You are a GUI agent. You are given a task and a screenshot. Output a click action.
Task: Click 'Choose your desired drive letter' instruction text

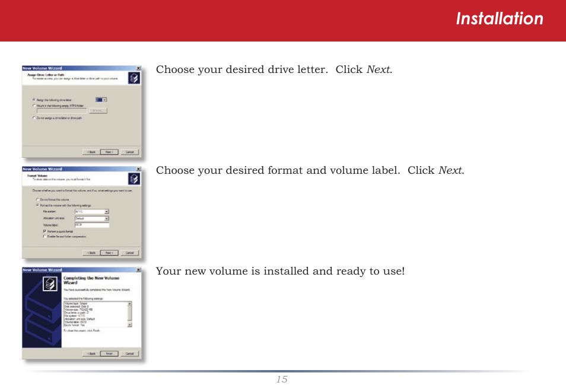(x=242, y=69)
